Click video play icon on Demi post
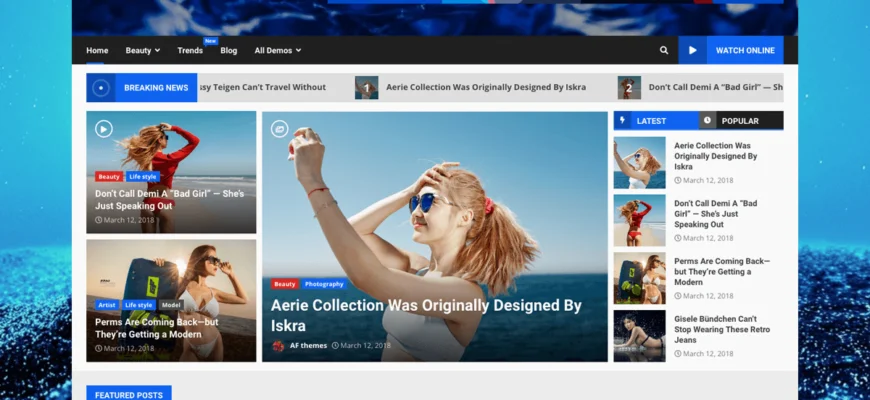Screen dimensions: 870x400 coord(104,129)
